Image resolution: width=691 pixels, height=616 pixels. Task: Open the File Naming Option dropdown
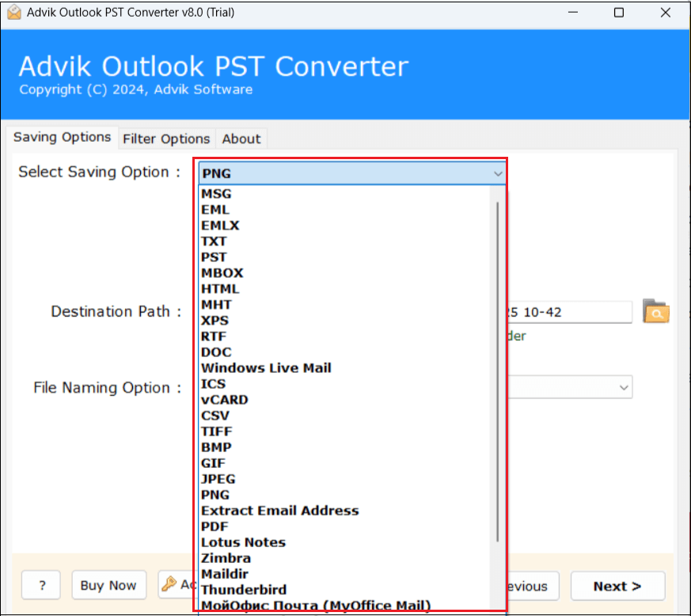click(624, 388)
